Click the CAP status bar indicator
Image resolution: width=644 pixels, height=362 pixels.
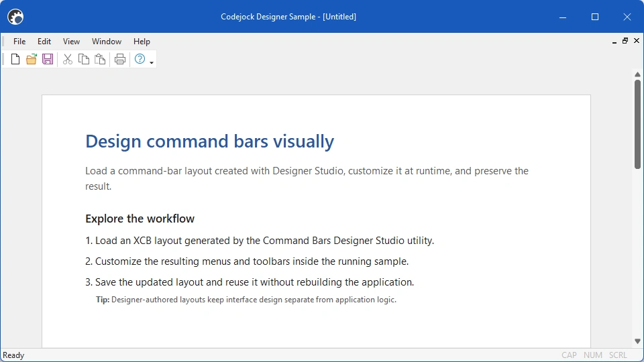(570, 355)
